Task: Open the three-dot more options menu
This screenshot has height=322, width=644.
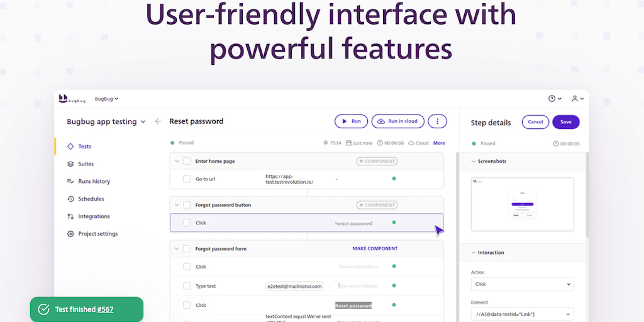Action: click(437, 121)
